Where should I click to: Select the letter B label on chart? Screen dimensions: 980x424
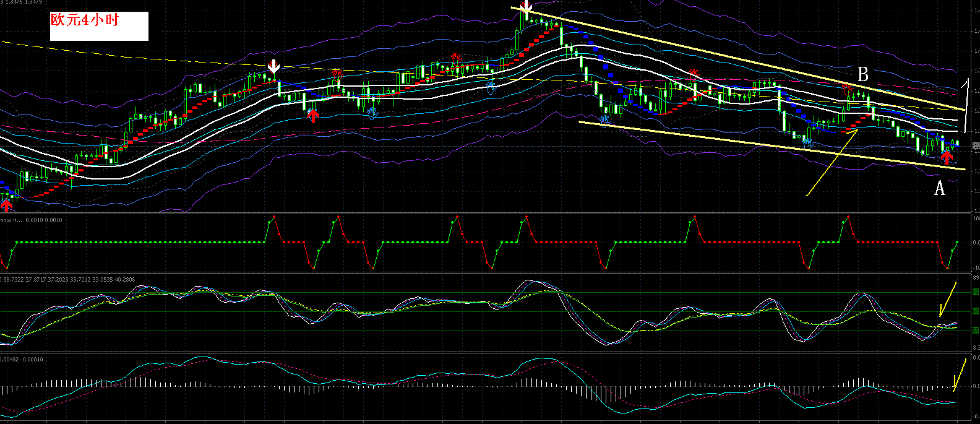click(863, 75)
